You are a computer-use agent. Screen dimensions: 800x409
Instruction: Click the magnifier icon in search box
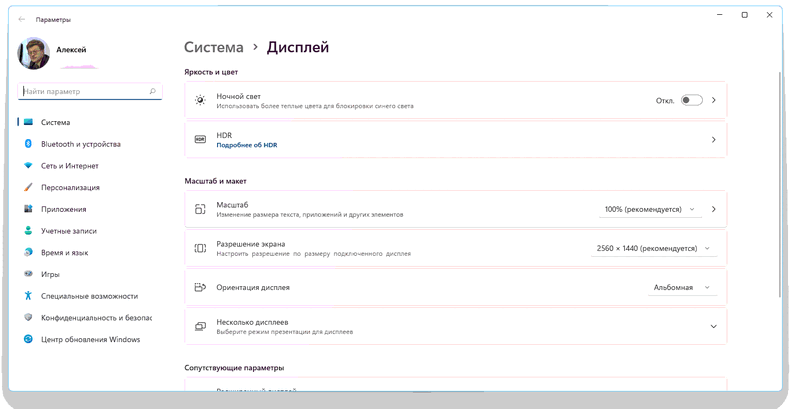pyautogui.click(x=153, y=91)
